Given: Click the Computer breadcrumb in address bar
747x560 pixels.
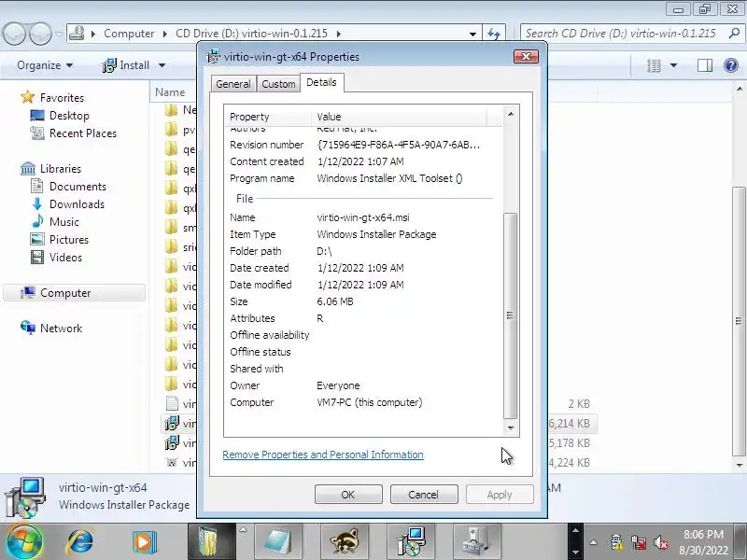Looking at the screenshot, I should (x=129, y=34).
